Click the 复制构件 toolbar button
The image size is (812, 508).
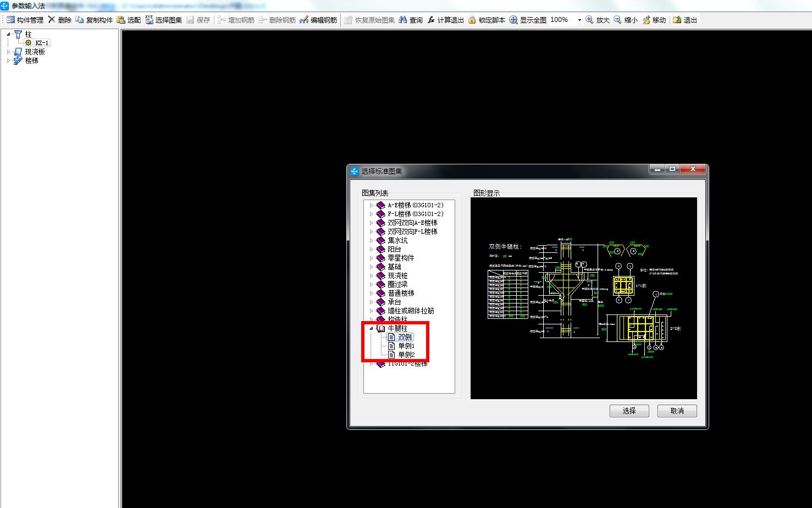coord(94,20)
